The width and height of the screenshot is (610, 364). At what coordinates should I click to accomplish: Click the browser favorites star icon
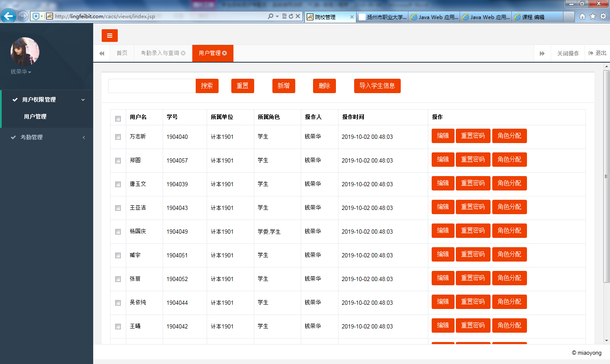coord(593,16)
